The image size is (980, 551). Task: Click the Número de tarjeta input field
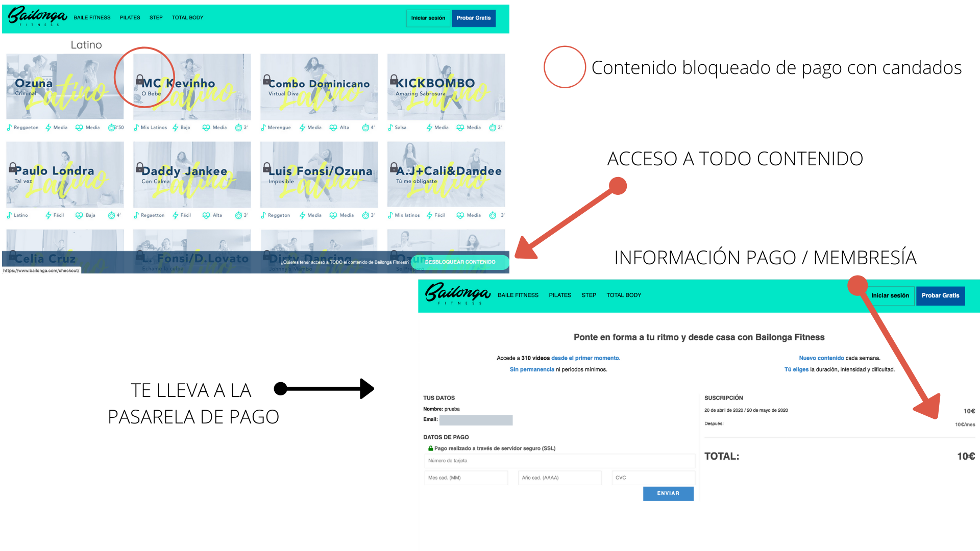point(559,461)
